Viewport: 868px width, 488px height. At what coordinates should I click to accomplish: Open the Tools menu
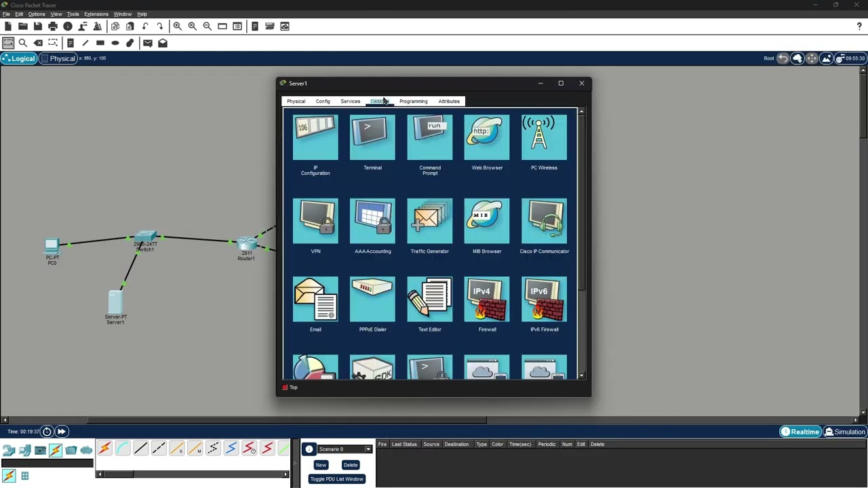coord(73,14)
